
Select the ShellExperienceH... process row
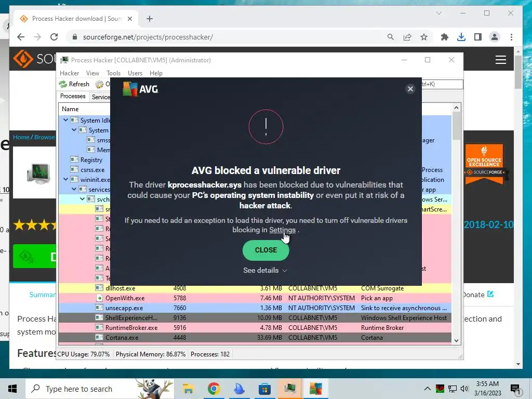pyautogui.click(x=255, y=318)
